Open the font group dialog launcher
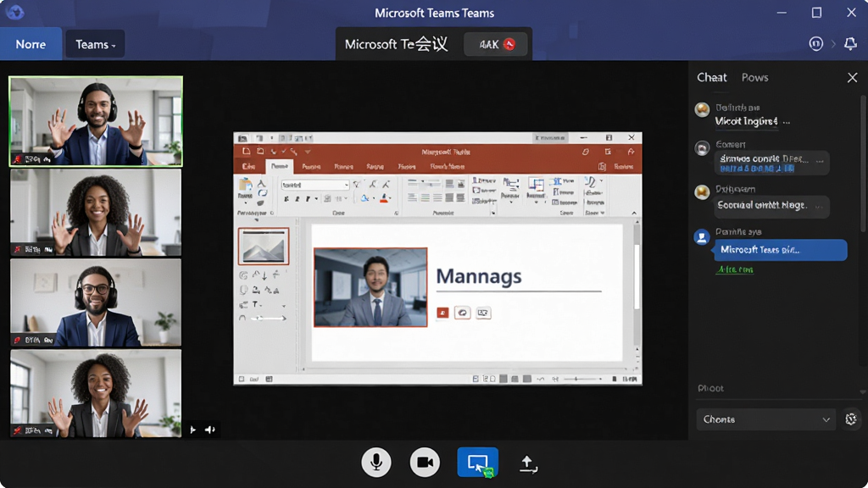This screenshot has width=868, height=488. 397,213
